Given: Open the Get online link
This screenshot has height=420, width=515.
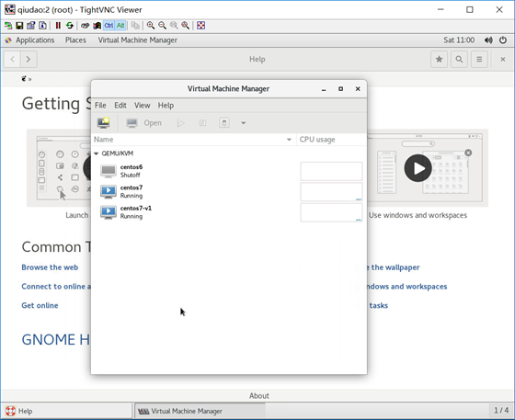Looking at the screenshot, I should click(x=40, y=305).
